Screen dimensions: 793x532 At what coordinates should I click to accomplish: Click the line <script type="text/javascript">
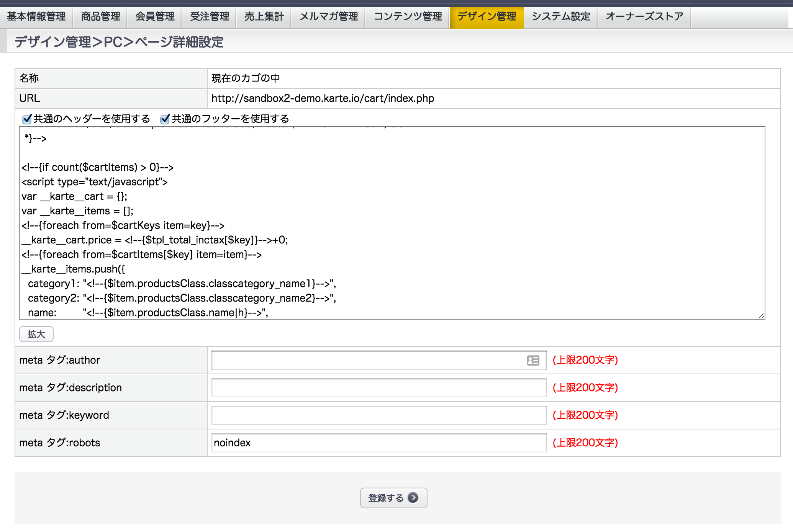tap(95, 182)
